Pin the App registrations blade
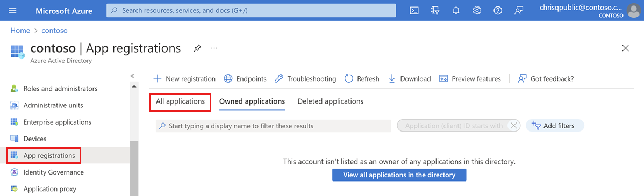This screenshot has height=196, width=644. (x=197, y=48)
